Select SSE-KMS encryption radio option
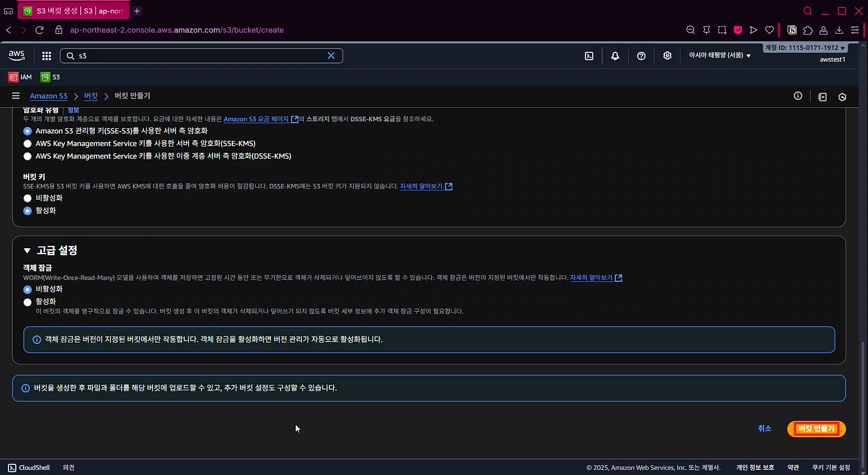Image resolution: width=868 pixels, height=475 pixels. click(28, 144)
